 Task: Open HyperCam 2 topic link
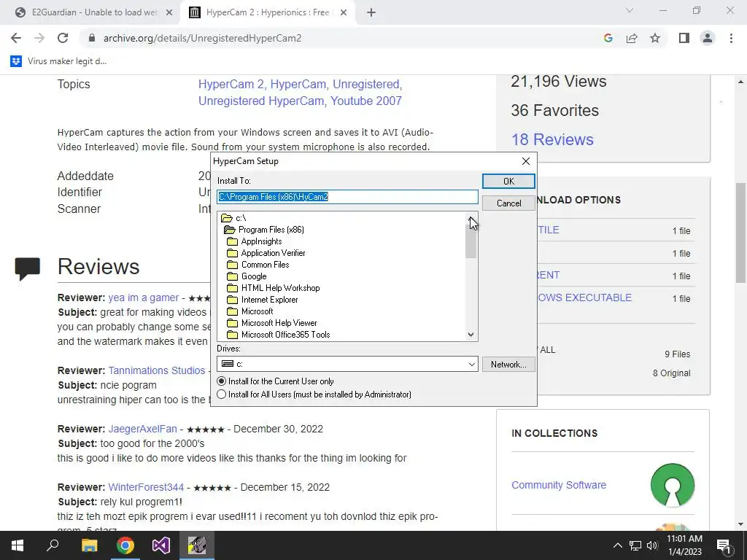(231, 85)
